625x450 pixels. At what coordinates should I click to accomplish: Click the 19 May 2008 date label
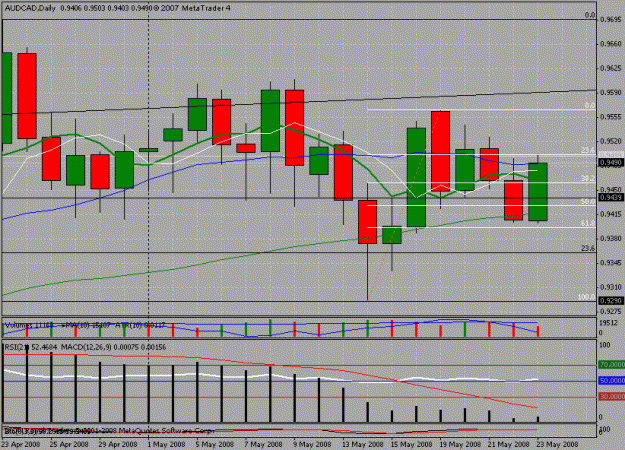point(460,444)
